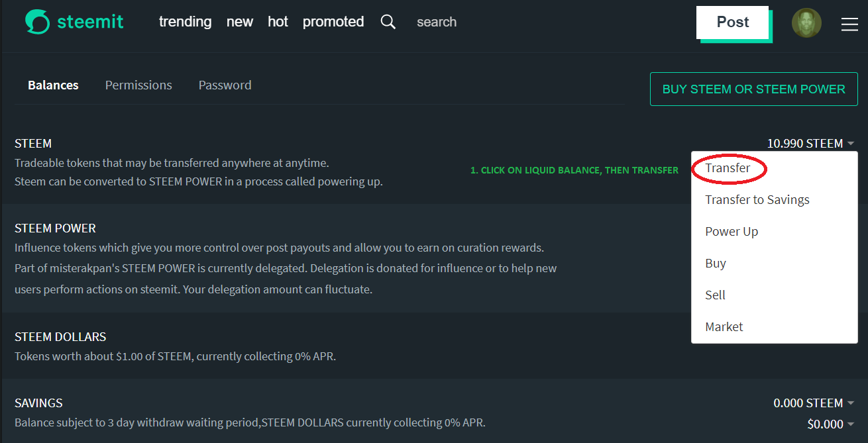Click the STEEM DOLLARS heading text
The width and height of the screenshot is (868, 443).
[60, 336]
